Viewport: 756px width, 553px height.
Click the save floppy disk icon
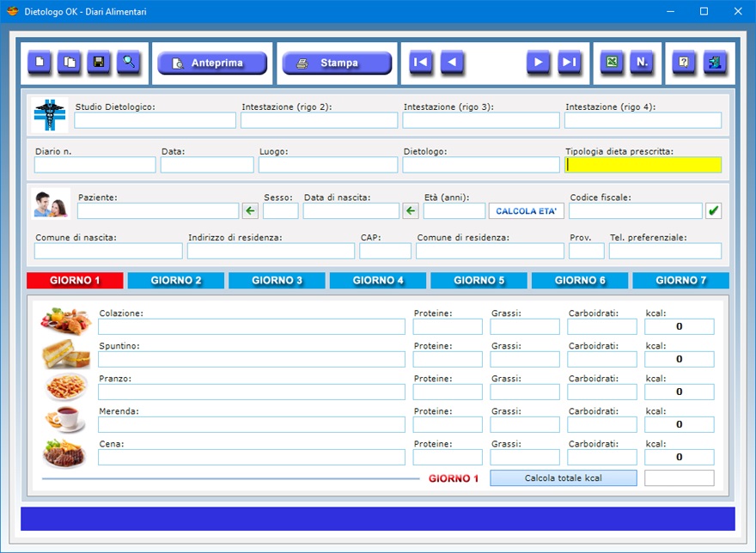(x=99, y=62)
